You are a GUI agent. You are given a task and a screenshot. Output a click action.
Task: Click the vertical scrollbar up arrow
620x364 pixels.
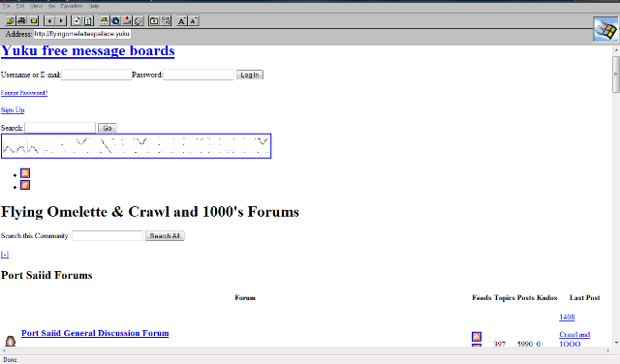(616, 50)
